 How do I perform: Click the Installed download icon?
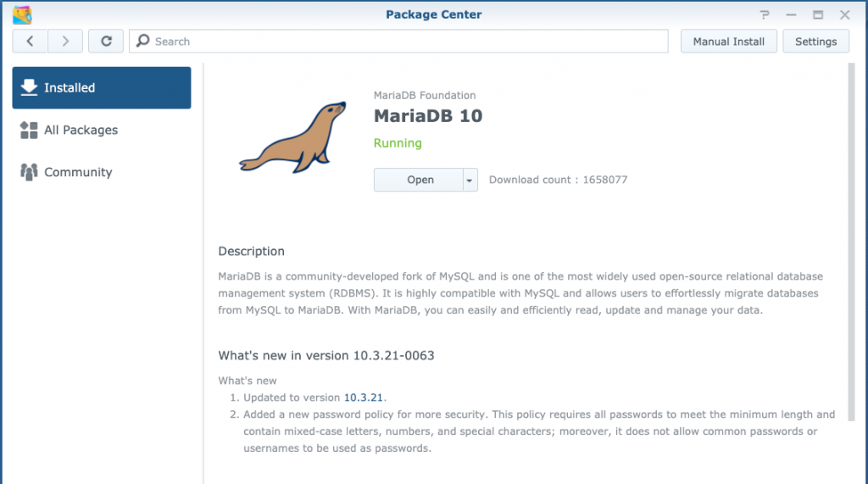pyautogui.click(x=29, y=87)
